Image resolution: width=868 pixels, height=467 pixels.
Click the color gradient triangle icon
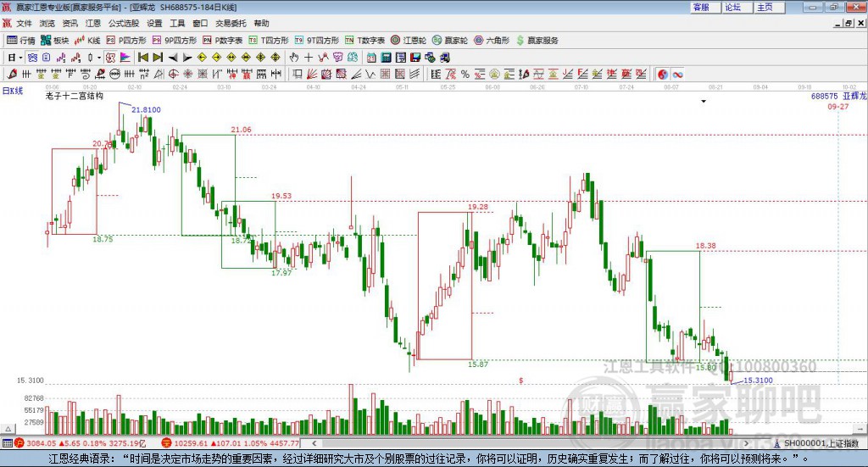click(x=125, y=58)
